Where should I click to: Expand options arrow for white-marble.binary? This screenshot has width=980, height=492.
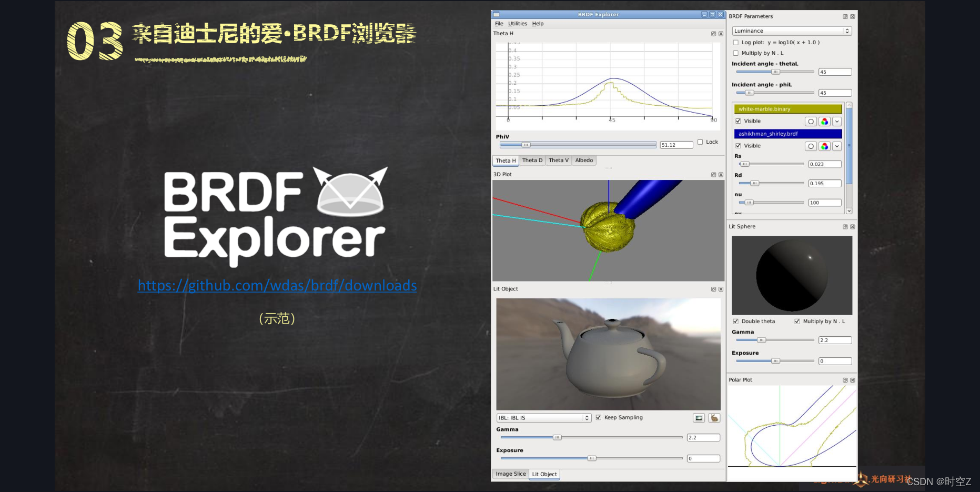[x=837, y=122]
